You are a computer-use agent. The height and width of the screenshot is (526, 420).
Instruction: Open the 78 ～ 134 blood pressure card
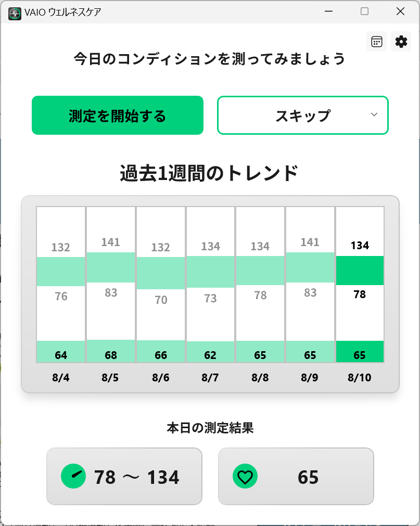(124, 477)
